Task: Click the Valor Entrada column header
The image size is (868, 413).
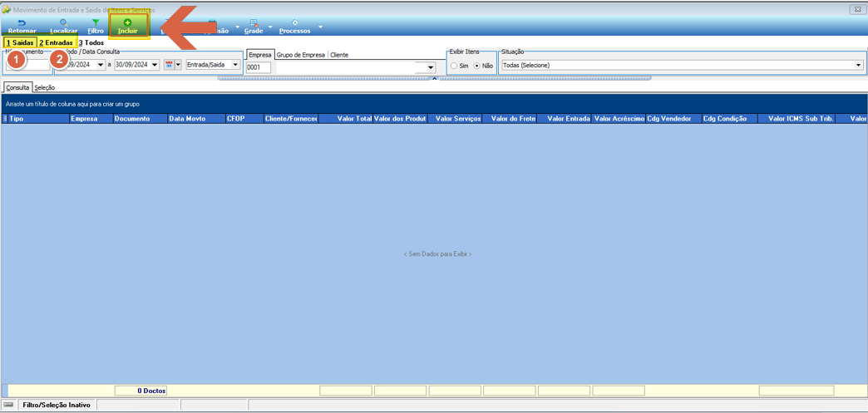Action: point(564,119)
